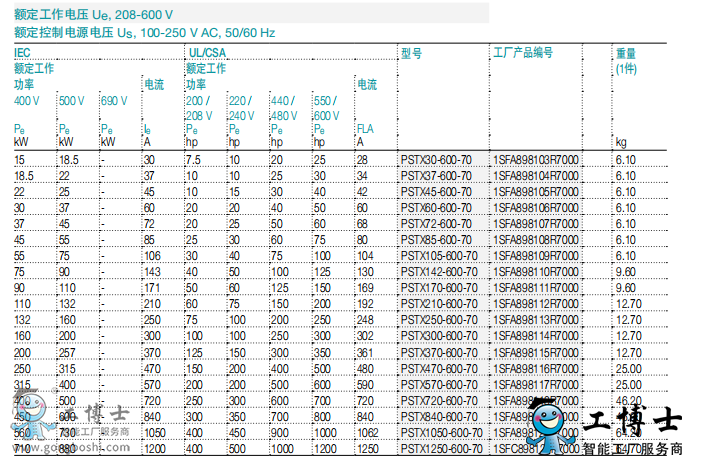Select product number 1SFA898108R7000
704x467 pixels.
[536, 240]
